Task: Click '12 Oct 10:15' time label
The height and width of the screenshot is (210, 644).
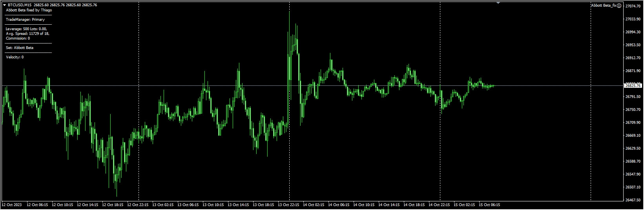Action: 62,205
